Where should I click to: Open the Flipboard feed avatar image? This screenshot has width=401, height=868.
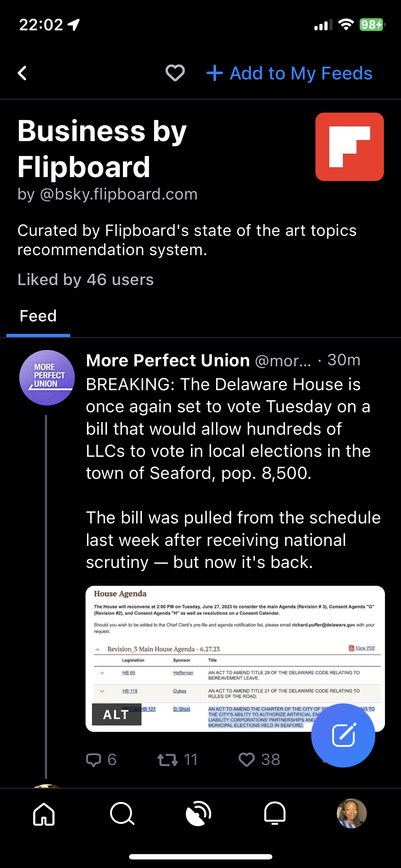tap(349, 147)
